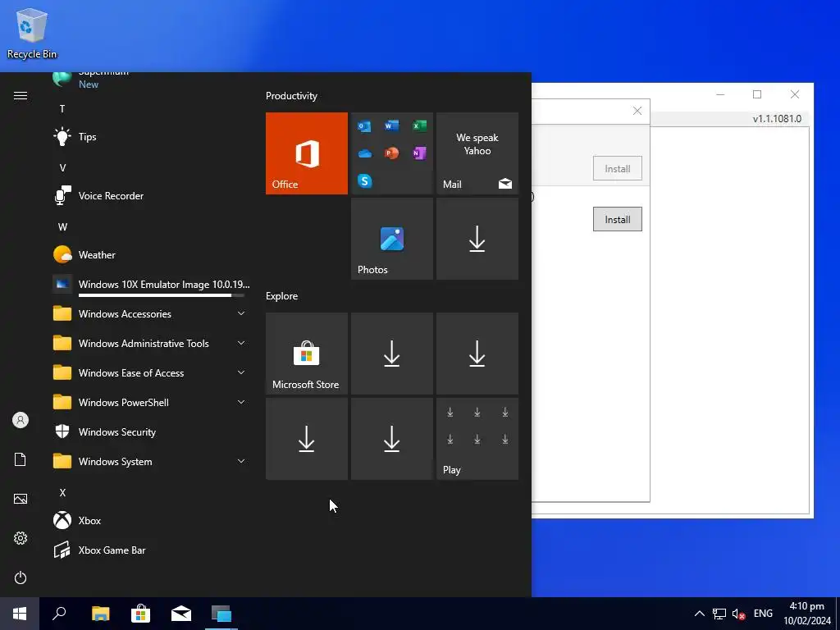This screenshot has width=840, height=630.
Task: Open the Mail tile
Action: (x=477, y=153)
